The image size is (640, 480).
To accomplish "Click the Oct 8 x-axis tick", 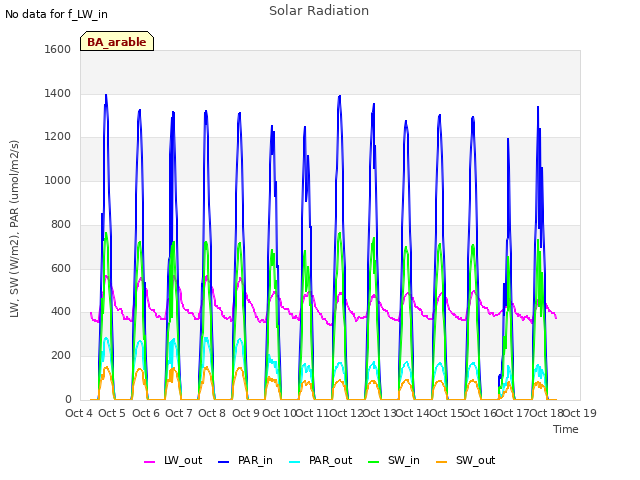I will tap(212, 413).
